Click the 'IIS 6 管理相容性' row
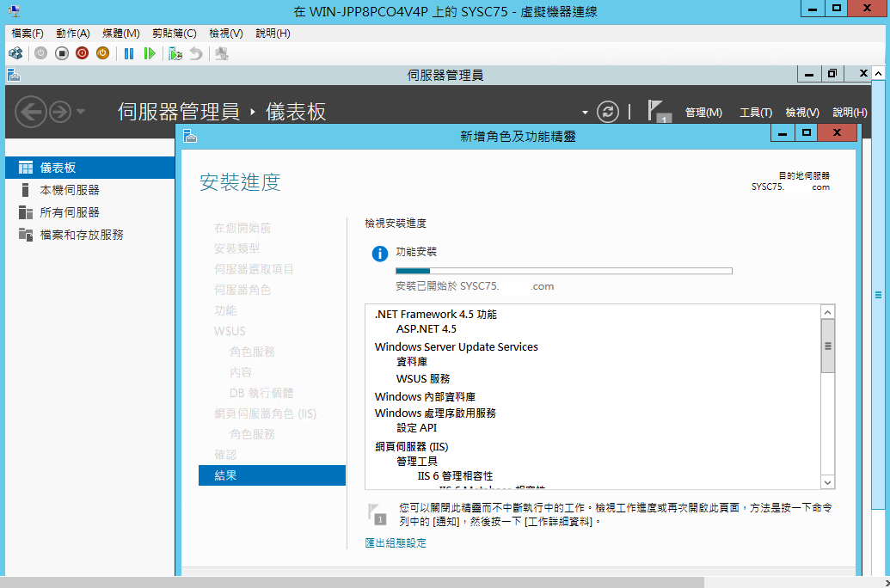890x588 pixels. [x=455, y=476]
